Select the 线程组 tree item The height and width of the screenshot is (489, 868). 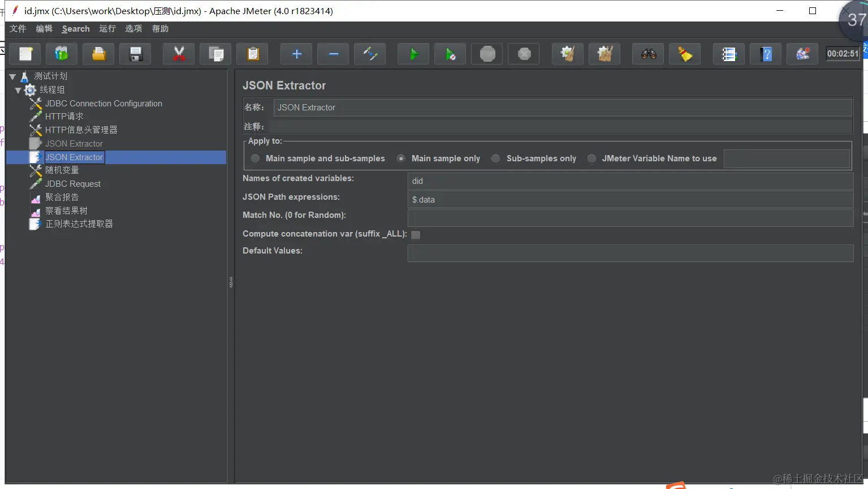tap(52, 89)
